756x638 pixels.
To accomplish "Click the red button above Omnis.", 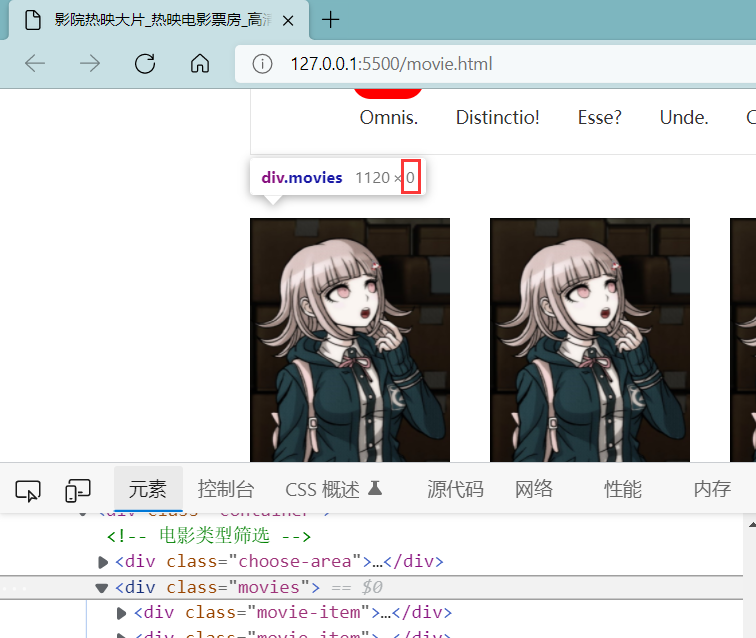I will [388, 94].
